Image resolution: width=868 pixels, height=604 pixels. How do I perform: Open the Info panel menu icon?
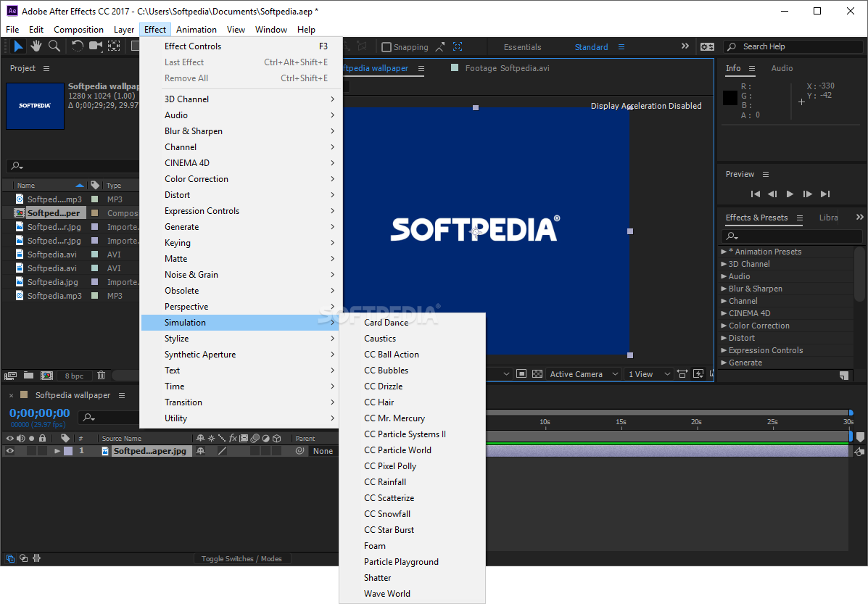pos(752,68)
